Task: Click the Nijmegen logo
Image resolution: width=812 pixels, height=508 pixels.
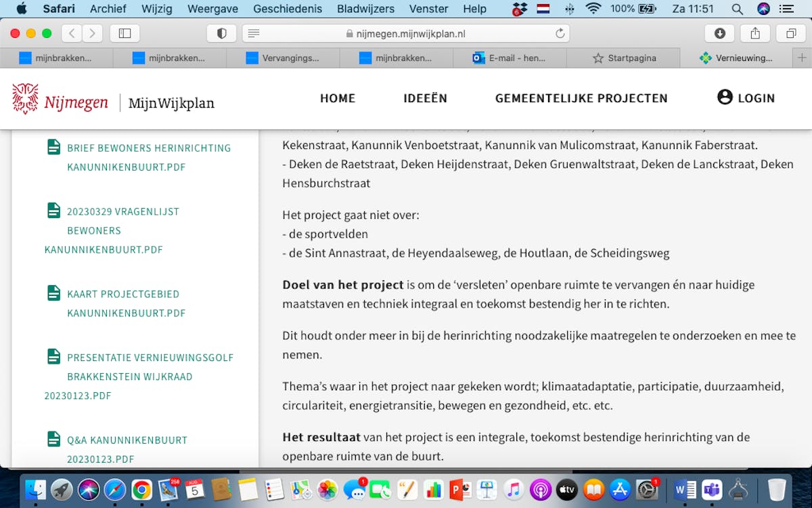Action: [60, 100]
